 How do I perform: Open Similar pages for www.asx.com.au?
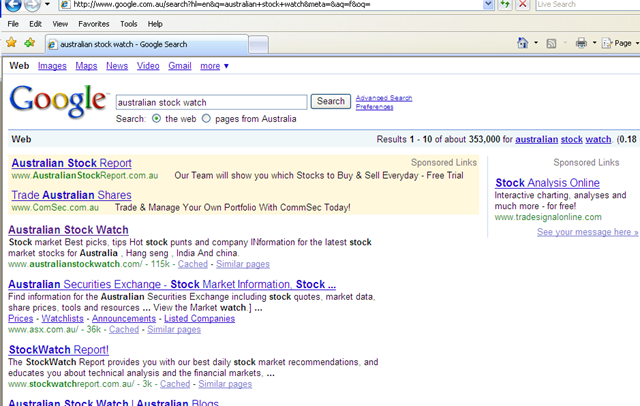[x=174, y=329]
